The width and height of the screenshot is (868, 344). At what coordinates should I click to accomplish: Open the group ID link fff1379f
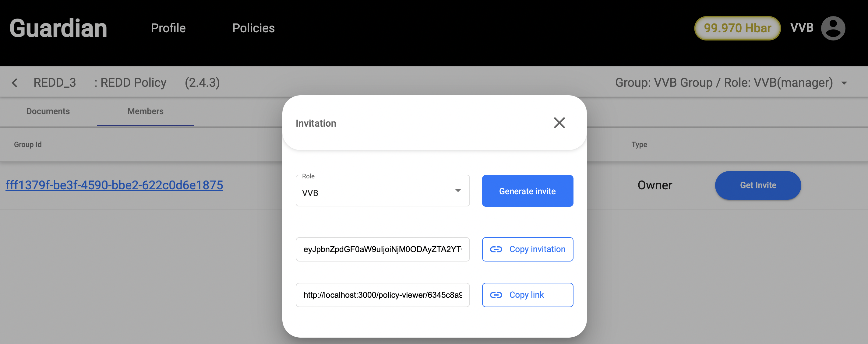coord(114,185)
